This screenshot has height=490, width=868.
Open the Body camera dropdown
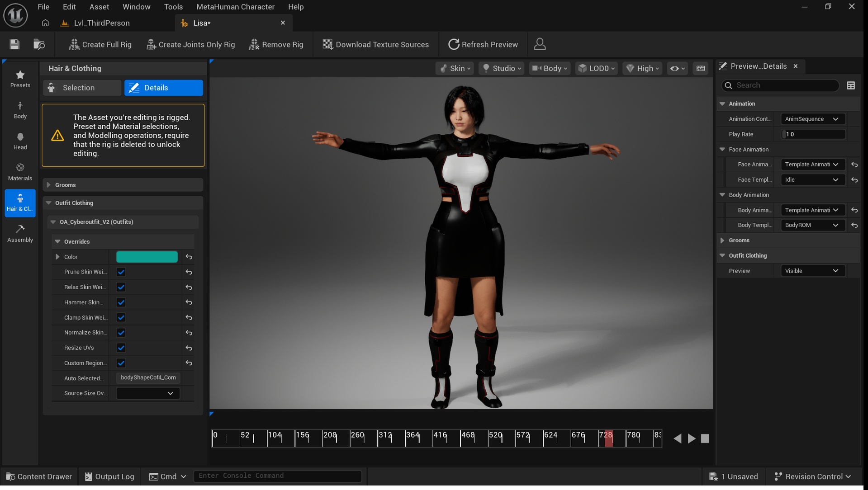(550, 68)
